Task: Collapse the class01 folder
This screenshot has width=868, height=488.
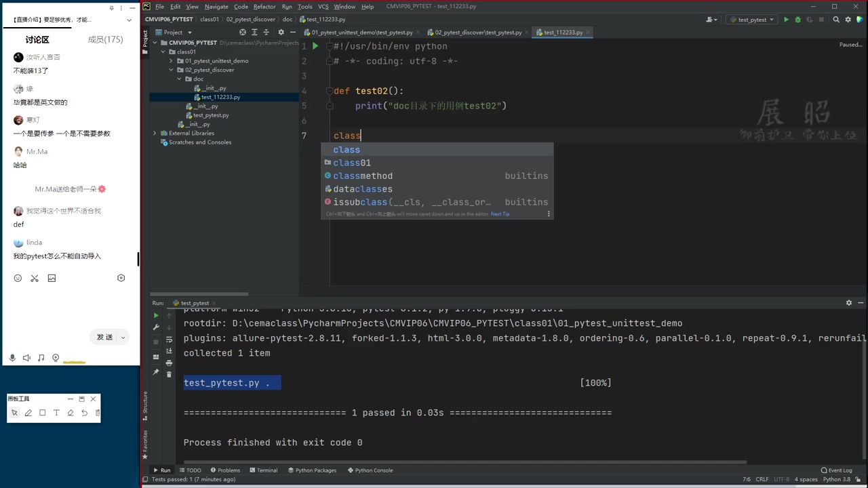Action: (x=163, y=52)
